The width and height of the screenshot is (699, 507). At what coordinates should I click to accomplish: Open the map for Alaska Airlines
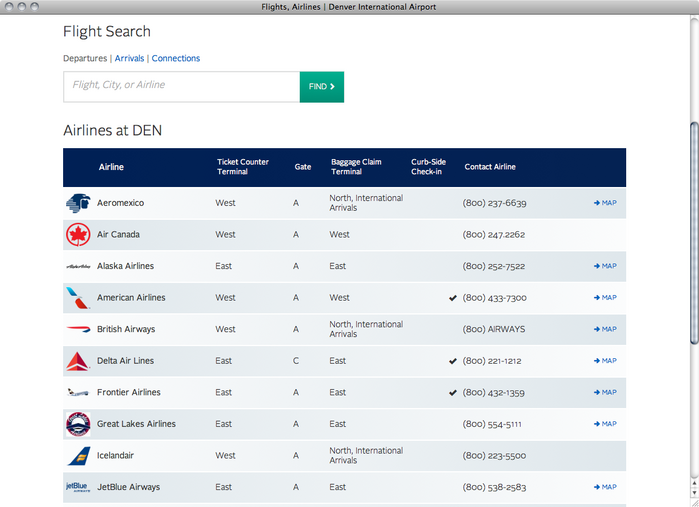coord(605,266)
